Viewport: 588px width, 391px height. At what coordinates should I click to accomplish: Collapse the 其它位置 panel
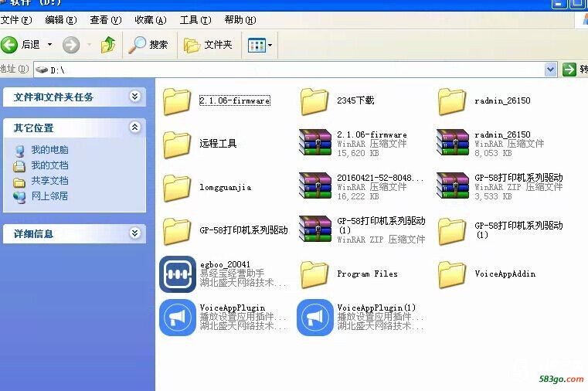pos(134,127)
